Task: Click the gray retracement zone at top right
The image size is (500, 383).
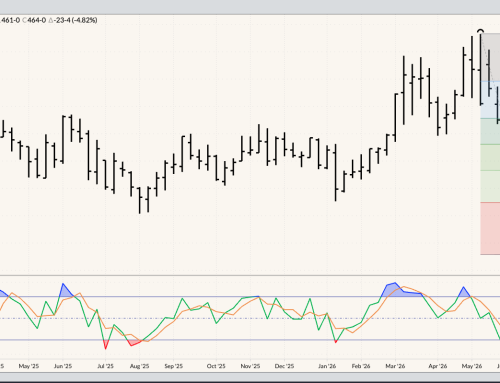Action: [x=490, y=57]
